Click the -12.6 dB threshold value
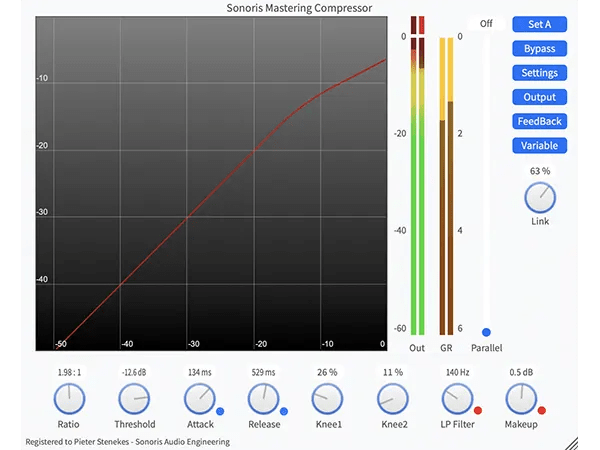This screenshot has height=450, width=600. point(134,372)
